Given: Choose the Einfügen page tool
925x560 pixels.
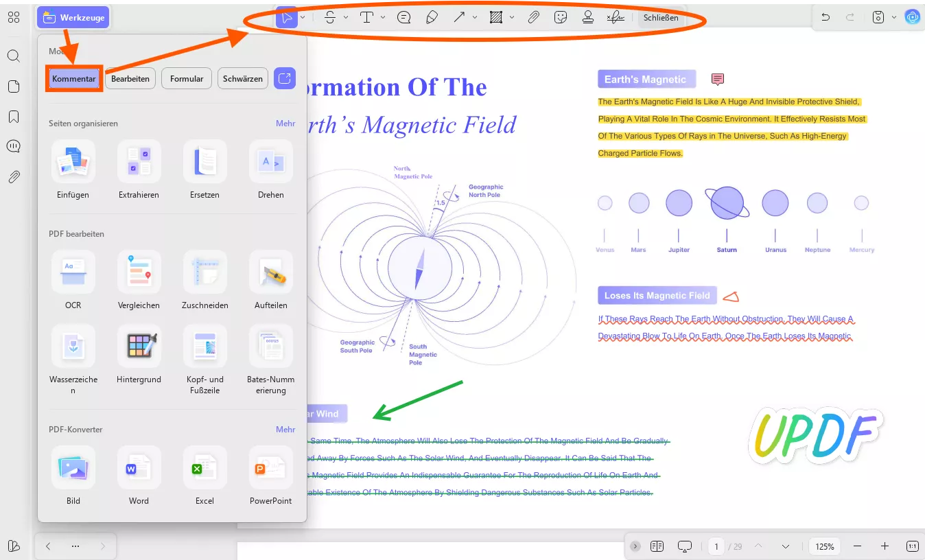Looking at the screenshot, I should click(x=73, y=170).
